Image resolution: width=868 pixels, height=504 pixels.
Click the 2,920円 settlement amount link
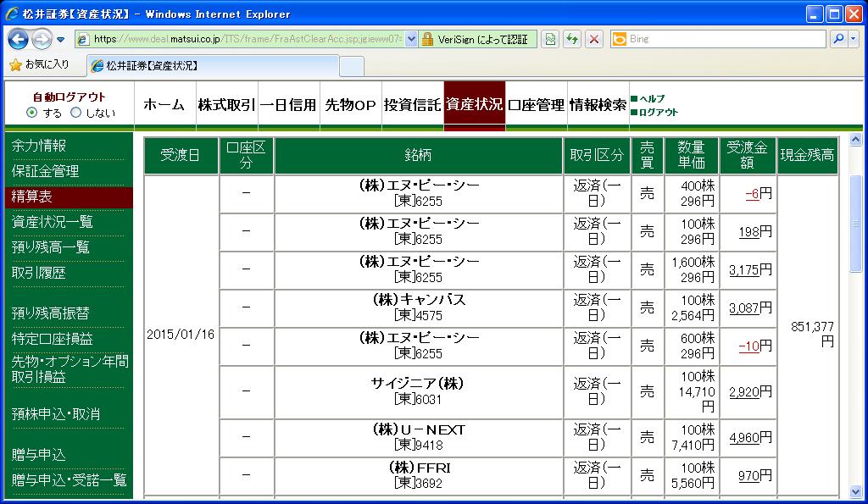(x=744, y=392)
